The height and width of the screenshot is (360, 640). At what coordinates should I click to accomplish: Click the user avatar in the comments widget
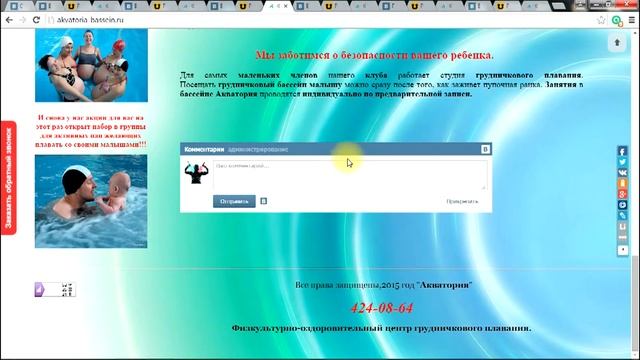tap(196, 173)
